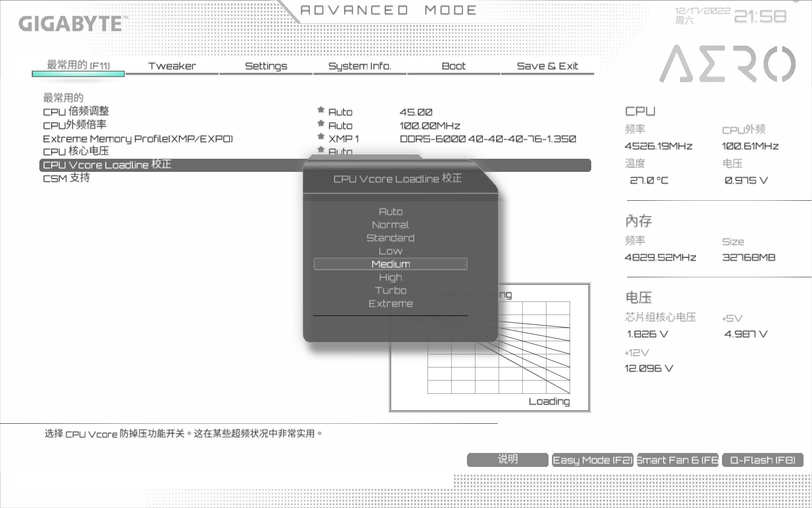812x508 pixels.
Task: Select Auto in Loadline calibration popup
Action: tap(390, 212)
